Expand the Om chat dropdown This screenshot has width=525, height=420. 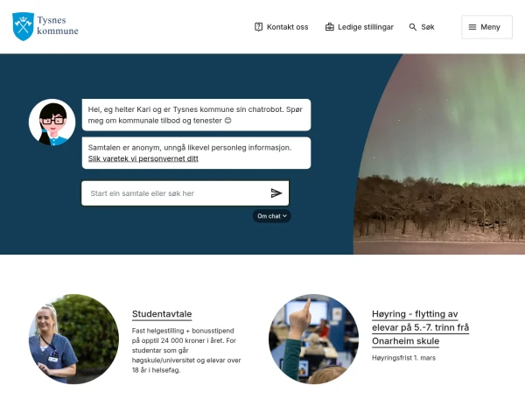pos(271,216)
